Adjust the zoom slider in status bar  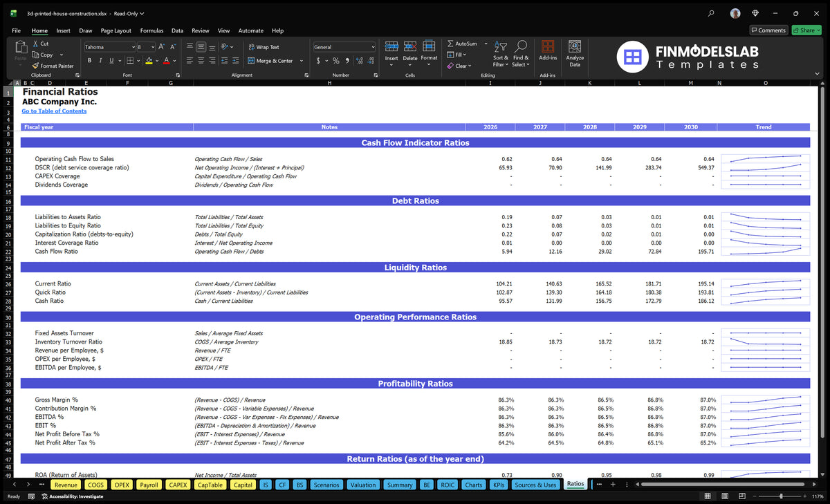[x=781, y=496]
